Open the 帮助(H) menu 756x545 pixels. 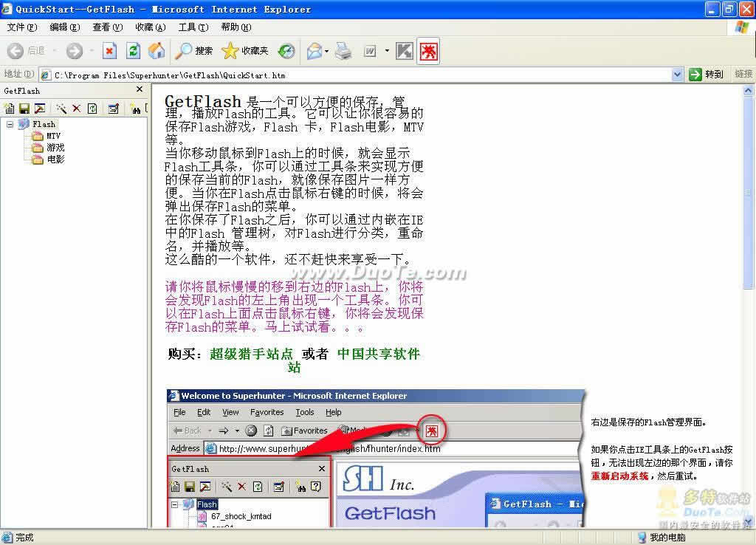coord(236,27)
